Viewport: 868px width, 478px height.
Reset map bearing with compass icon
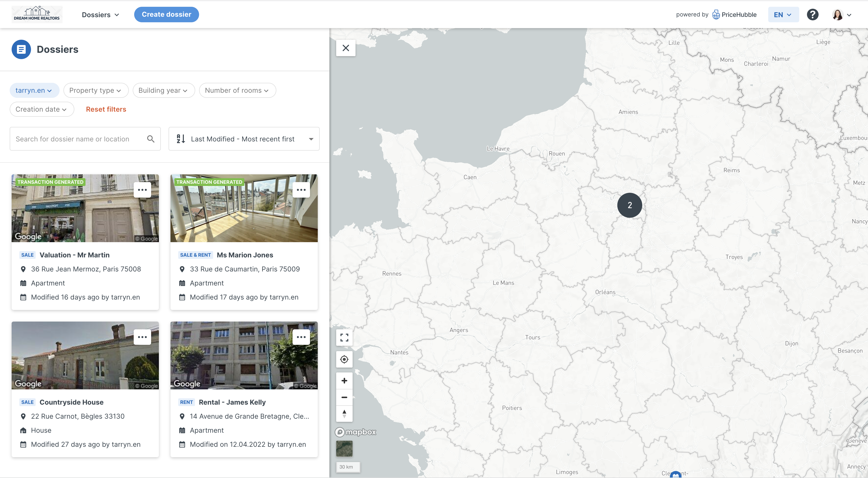pyautogui.click(x=344, y=413)
